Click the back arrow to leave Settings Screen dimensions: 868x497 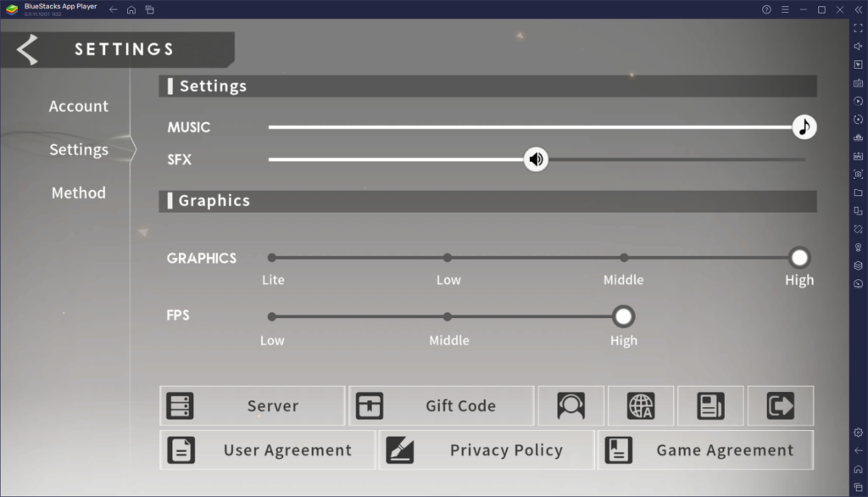click(x=25, y=48)
